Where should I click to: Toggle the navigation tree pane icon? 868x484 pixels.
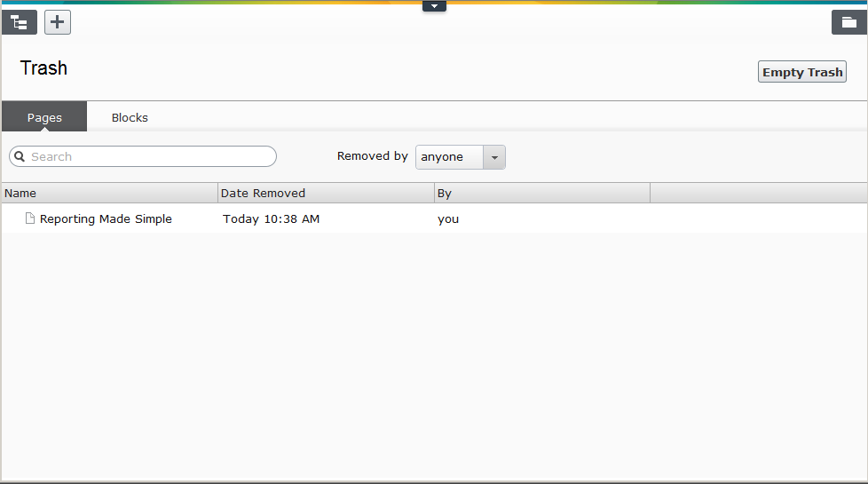[x=20, y=22]
